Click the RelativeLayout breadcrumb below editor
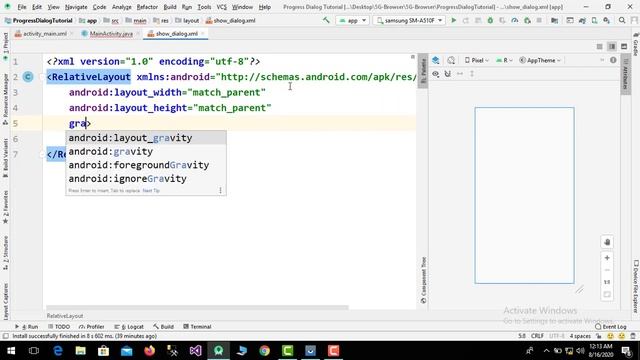640x360 pixels. [x=64, y=316]
